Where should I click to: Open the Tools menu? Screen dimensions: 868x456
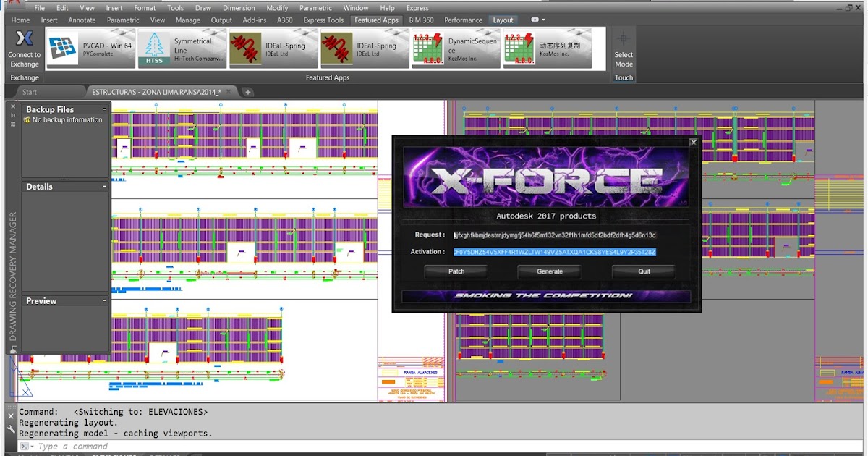coord(176,8)
